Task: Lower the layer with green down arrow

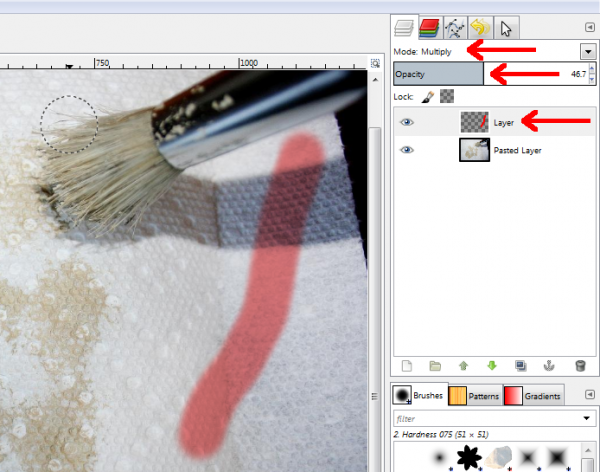Action: (492, 366)
